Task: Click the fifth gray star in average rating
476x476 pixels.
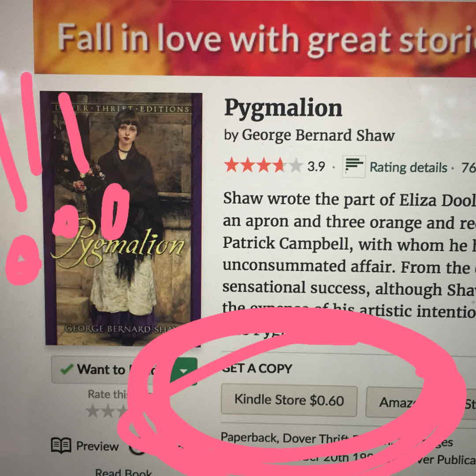Action: click(295, 166)
